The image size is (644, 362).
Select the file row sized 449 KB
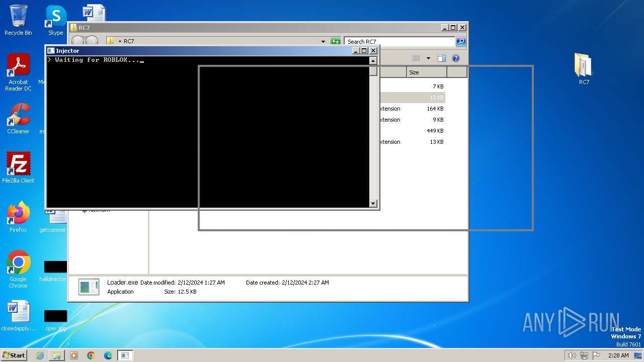(413, 131)
